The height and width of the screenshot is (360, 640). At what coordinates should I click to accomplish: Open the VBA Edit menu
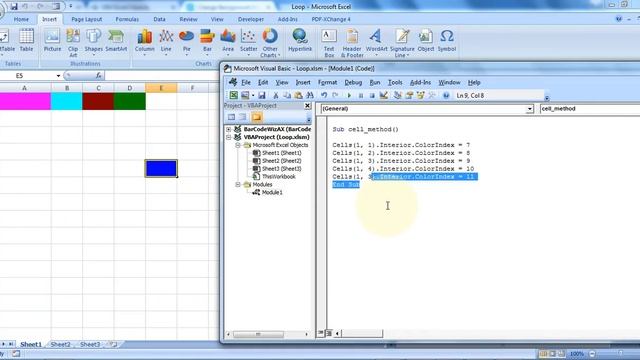coord(263,82)
